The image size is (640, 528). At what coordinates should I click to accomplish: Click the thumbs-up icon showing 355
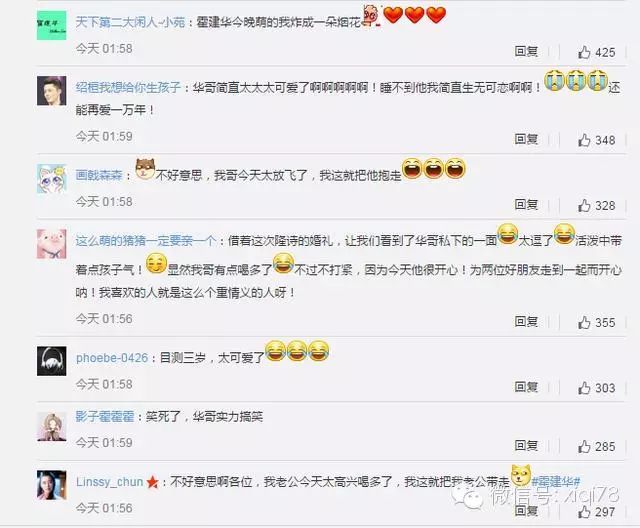click(584, 322)
